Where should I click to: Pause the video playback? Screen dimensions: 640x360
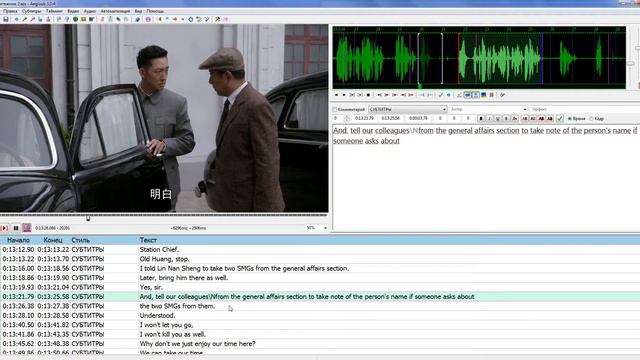[16, 228]
